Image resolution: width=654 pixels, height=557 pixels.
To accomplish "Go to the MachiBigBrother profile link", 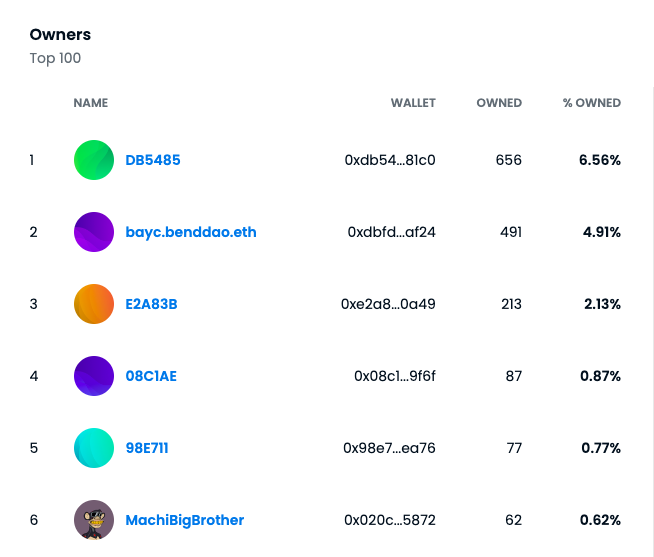I will point(185,520).
